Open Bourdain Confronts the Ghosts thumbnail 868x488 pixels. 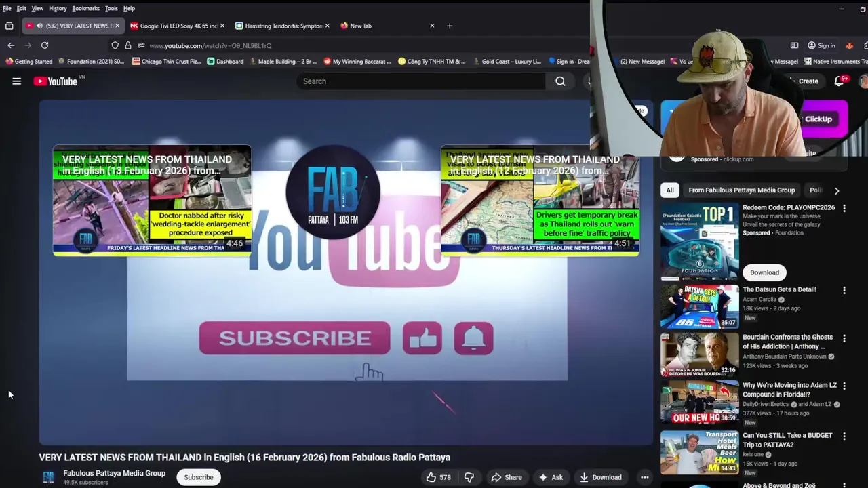pos(699,354)
